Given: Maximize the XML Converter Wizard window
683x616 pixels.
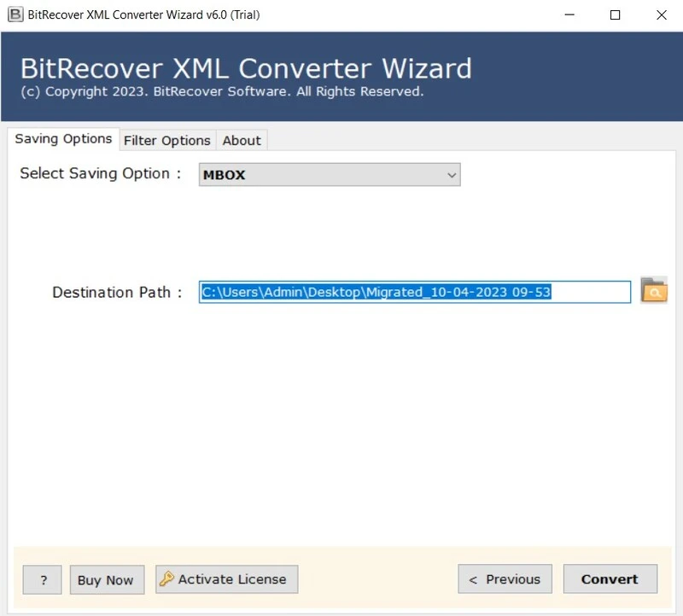Looking at the screenshot, I should click(x=615, y=15).
